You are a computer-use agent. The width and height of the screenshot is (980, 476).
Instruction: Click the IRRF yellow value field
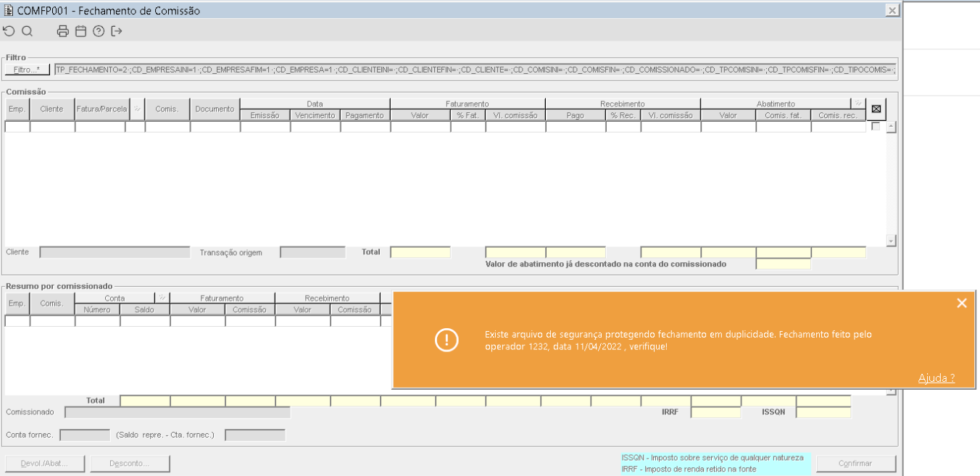[716, 412]
